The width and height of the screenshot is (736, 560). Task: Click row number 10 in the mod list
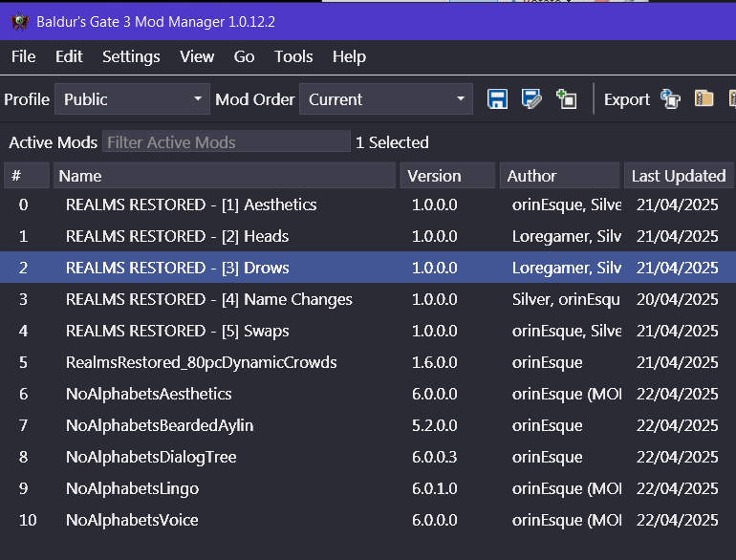(28, 520)
